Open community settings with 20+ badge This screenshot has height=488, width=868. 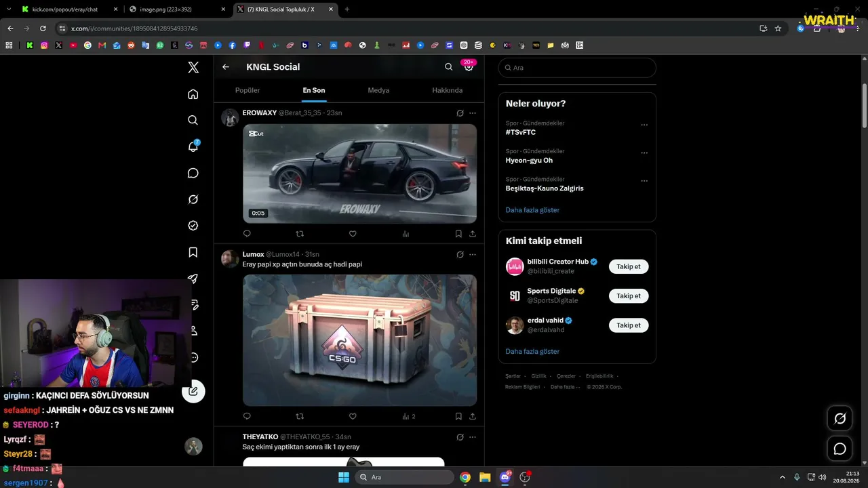469,66
